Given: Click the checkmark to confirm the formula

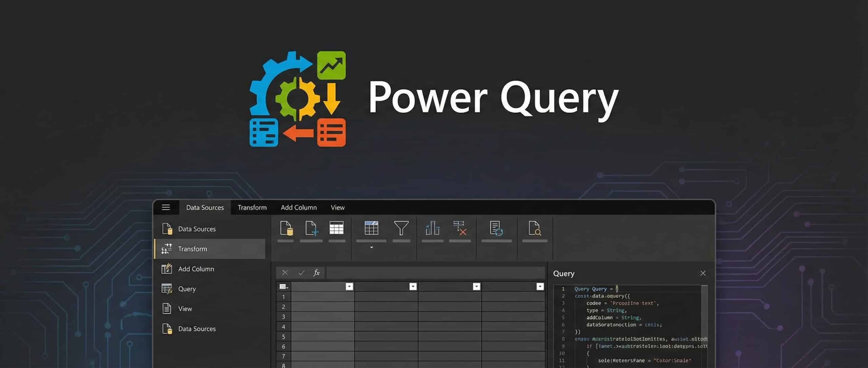Looking at the screenshot, I should click(x=301, y=272).
